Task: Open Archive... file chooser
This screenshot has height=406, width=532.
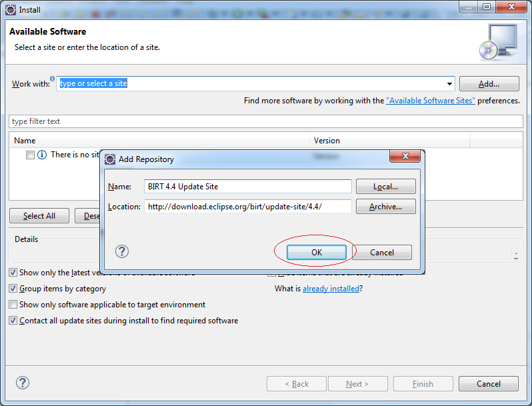Action: pyautogui.click(x=386, y=207)
